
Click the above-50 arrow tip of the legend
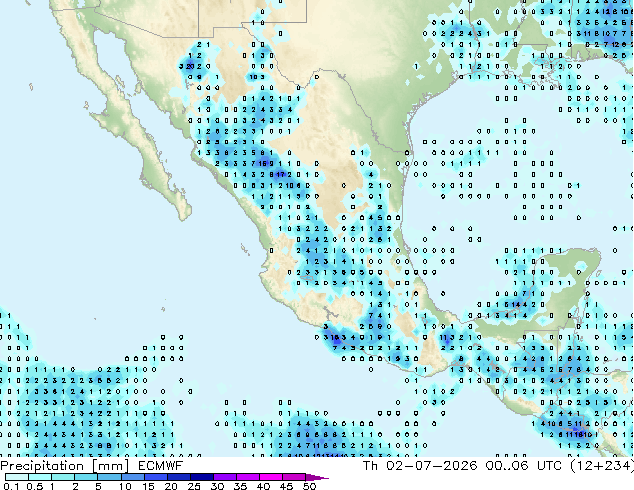tap(317, 477)
